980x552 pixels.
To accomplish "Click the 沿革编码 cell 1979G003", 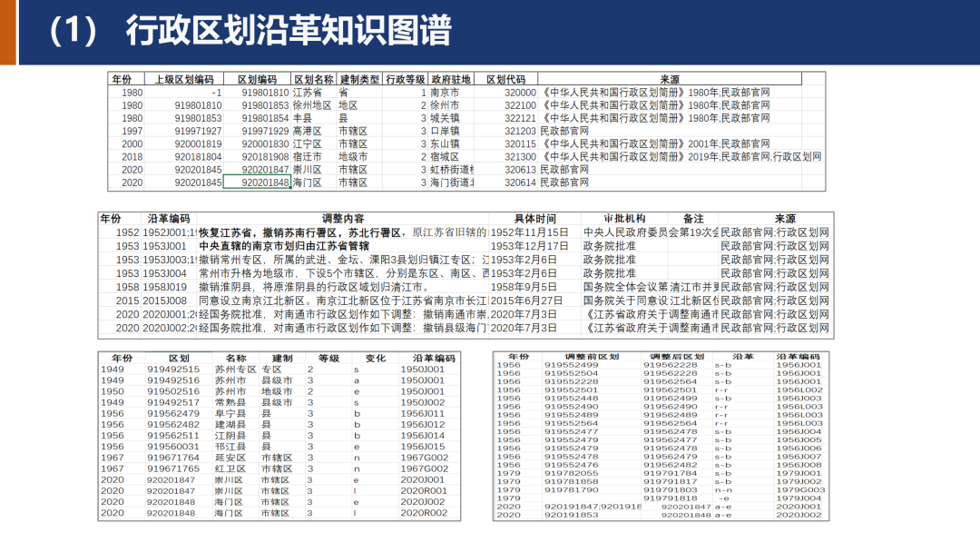I will [800, 490].
